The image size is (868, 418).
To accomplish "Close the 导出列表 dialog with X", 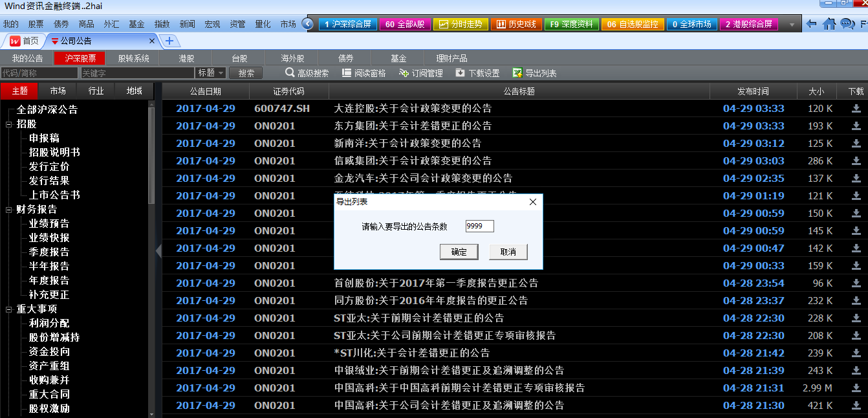I will [x=533, y=202].
